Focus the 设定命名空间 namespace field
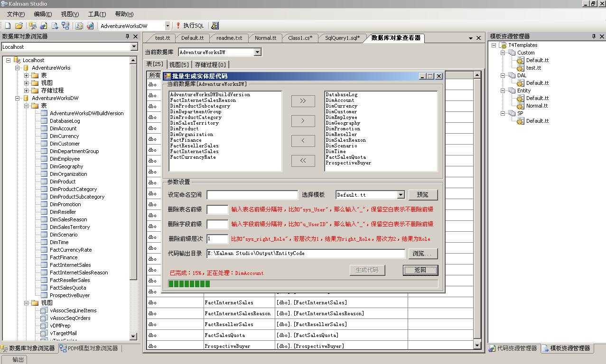 click(252, 195)
